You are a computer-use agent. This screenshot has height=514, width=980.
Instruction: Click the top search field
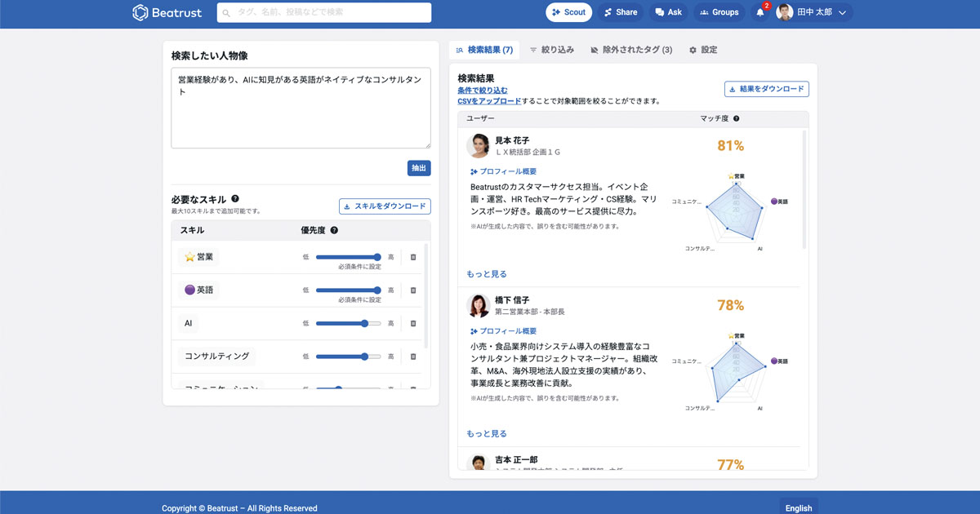tap(324, 12)
